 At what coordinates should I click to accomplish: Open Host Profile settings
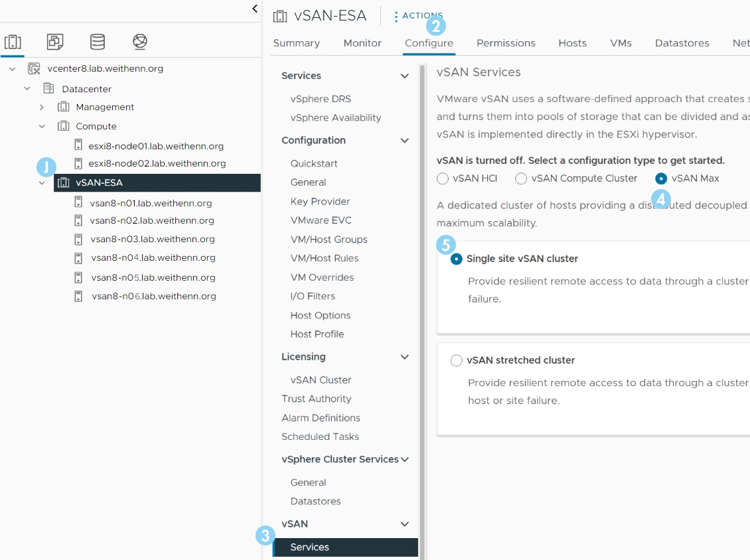(x=317, y=334)
